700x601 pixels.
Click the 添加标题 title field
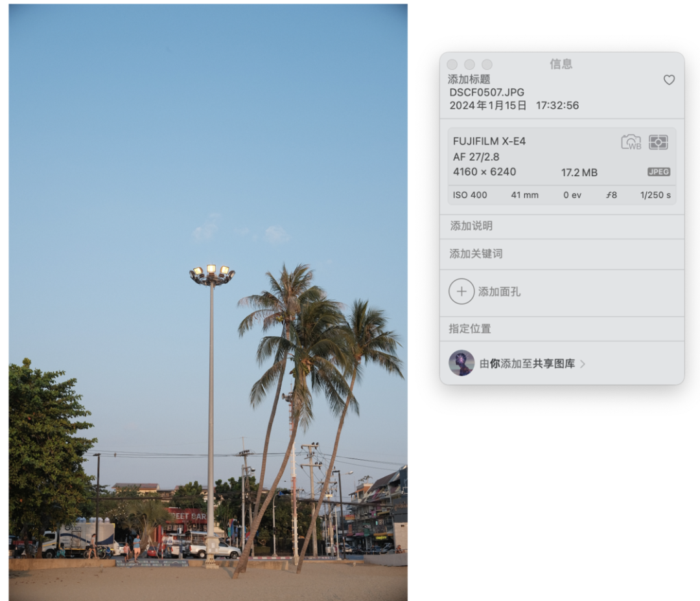pos(469,80)
